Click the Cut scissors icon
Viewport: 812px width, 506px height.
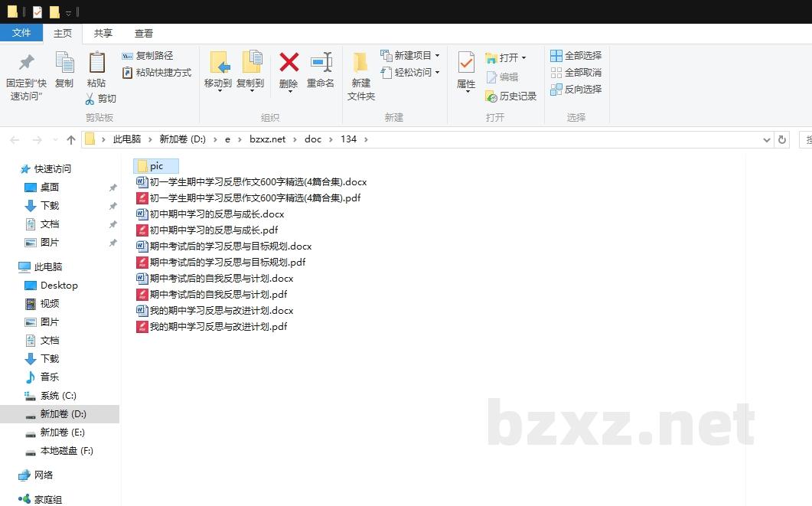click(x=90, y=99)
